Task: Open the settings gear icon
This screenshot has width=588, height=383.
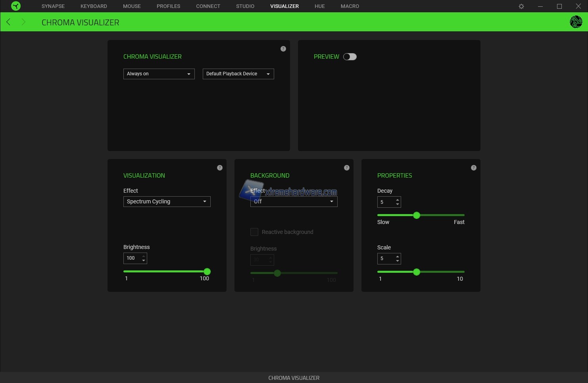Action: point(521,6)
